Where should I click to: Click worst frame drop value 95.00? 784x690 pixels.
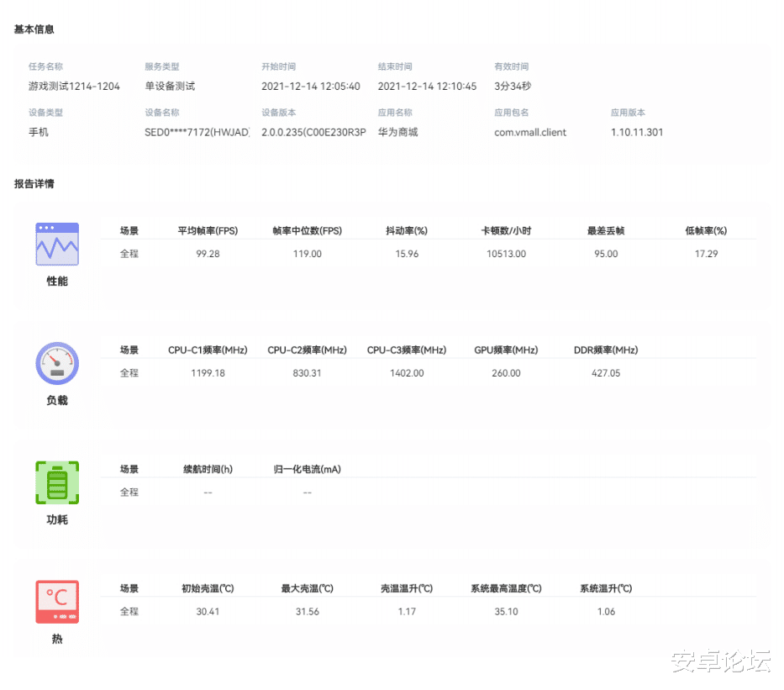(606, 254)
